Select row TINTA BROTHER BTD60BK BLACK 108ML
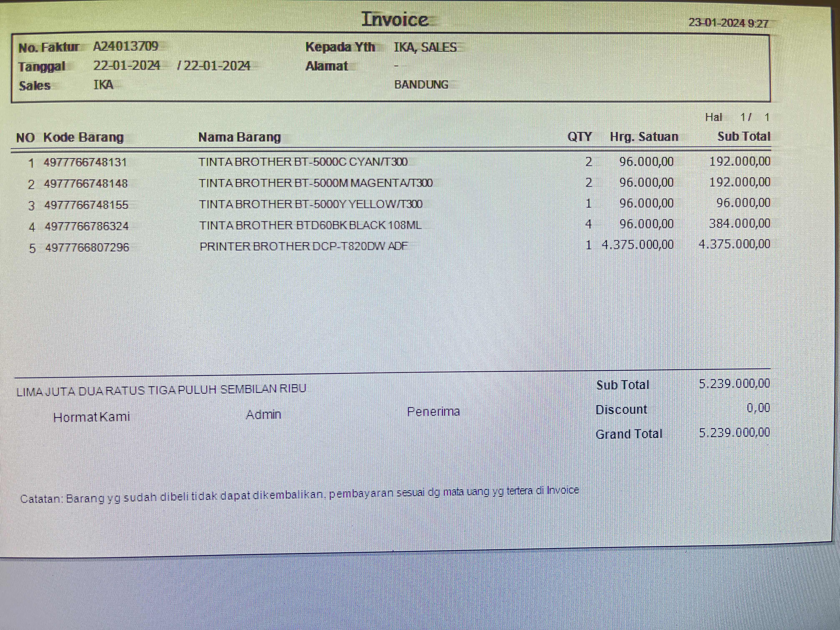This screenshot has height=630, width=840. click(x=310, y=226)
